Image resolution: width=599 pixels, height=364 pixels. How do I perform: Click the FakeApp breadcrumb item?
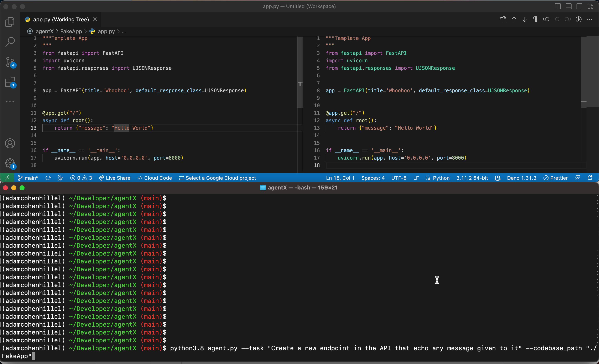pyautogui.click(x=71, y=31)
